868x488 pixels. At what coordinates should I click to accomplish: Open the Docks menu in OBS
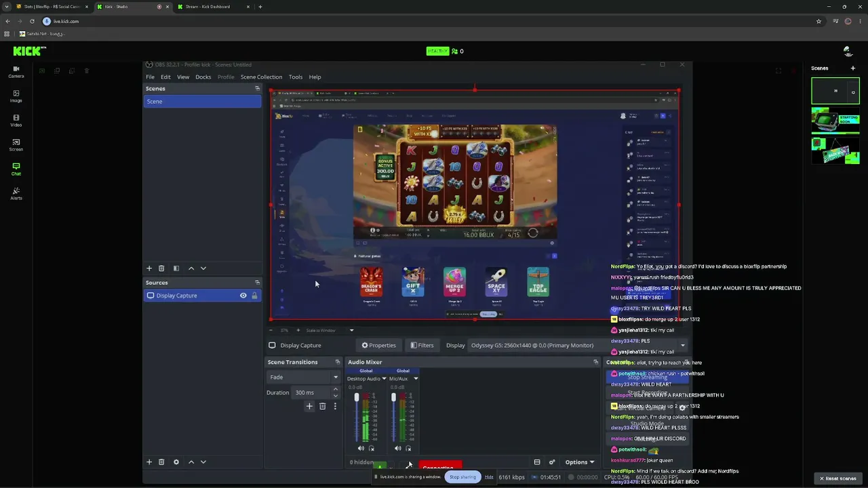coord(203,77)
